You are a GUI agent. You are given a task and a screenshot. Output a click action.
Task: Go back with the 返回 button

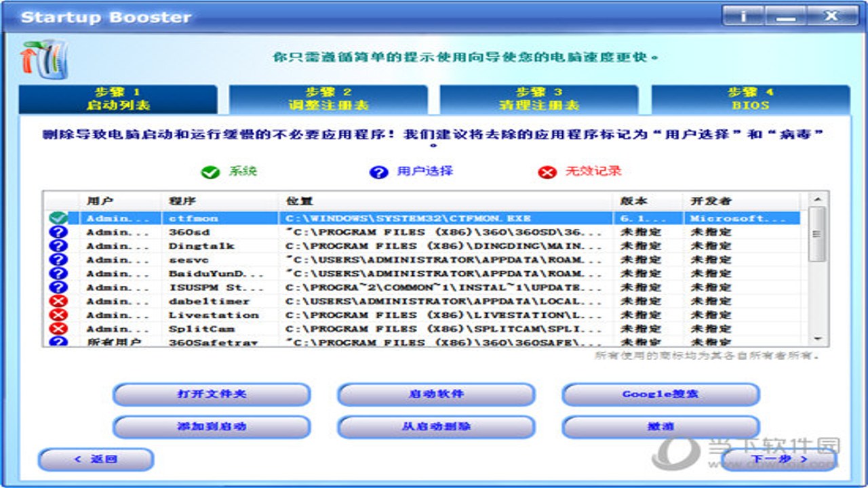[96, 460]
